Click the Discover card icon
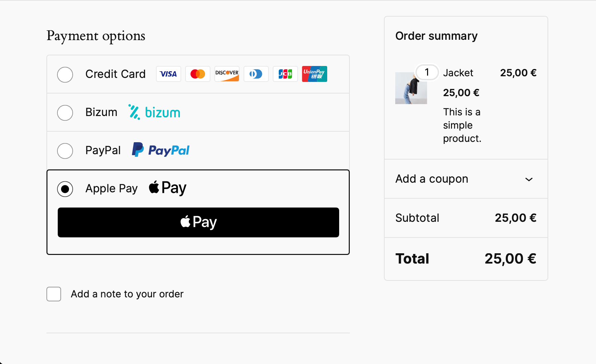Screen dimensions: 596x364 click(227, 74)
